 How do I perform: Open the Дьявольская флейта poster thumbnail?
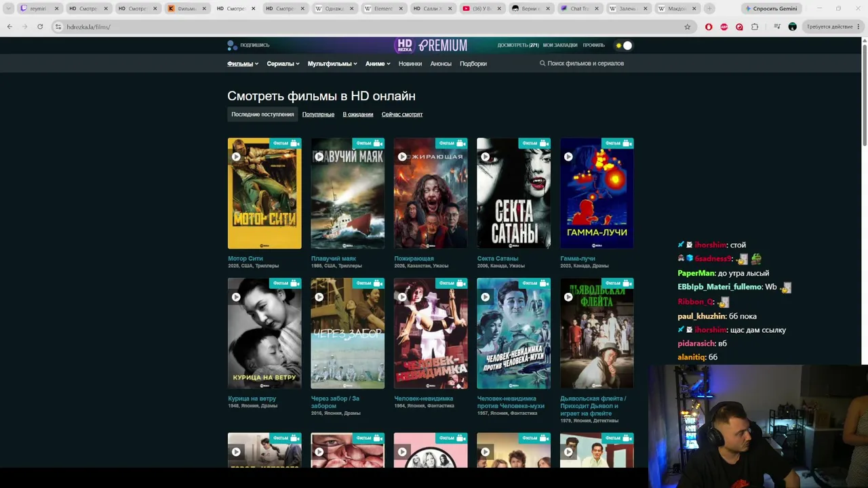[597, 333]
